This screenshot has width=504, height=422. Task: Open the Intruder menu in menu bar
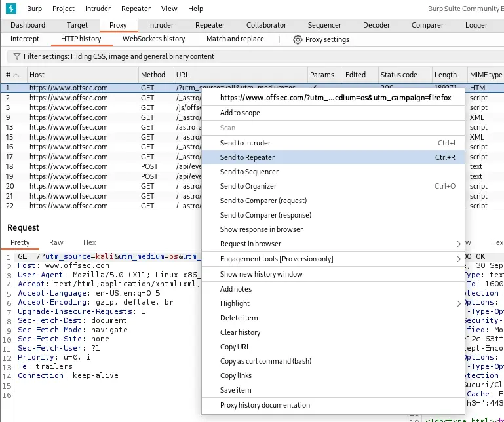[98, 9]
